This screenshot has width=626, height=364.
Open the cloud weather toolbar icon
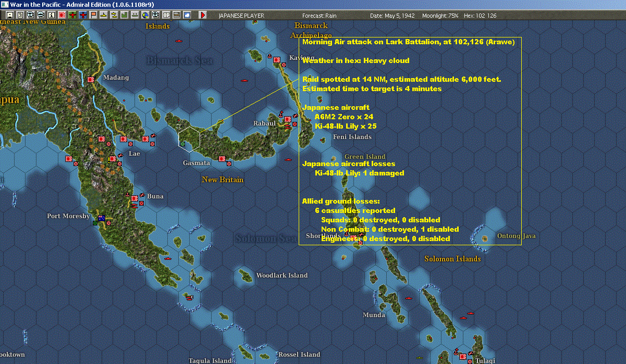pyautogui.click(x=187, y=15)
